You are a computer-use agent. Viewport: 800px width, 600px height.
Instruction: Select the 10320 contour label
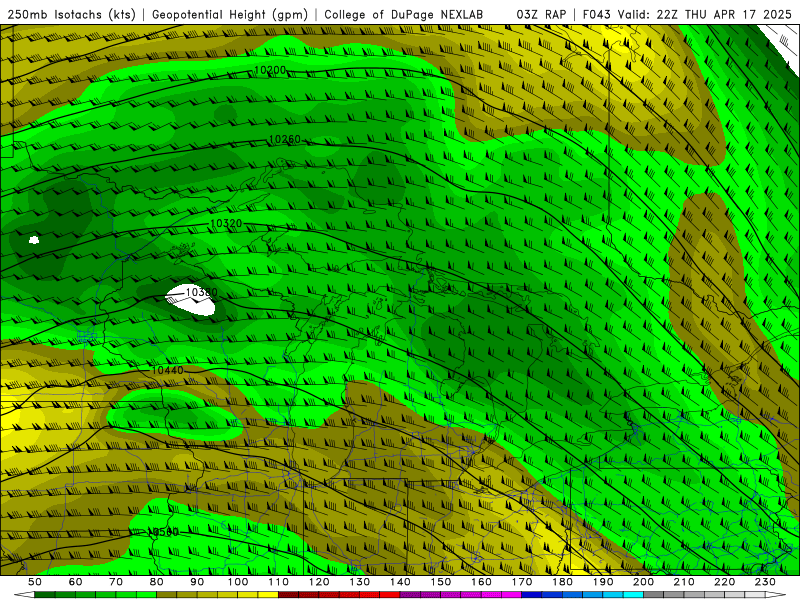pos(226,223)
